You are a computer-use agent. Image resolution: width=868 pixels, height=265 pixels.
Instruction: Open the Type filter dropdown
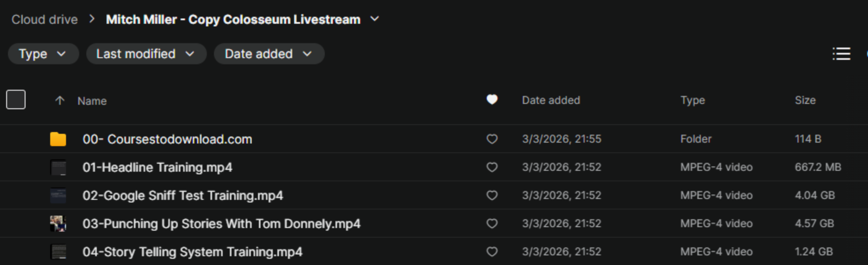(43, 54)
